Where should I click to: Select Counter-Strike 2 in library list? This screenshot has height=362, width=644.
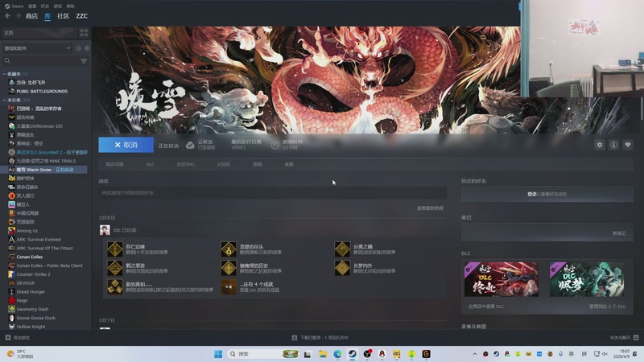(x=33, y=274)
